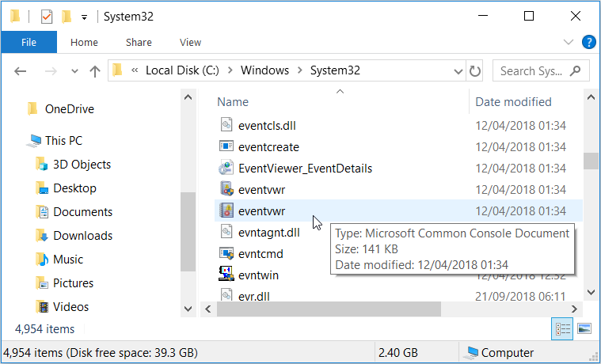Click the Back navigation arrow

click(21, 71)
